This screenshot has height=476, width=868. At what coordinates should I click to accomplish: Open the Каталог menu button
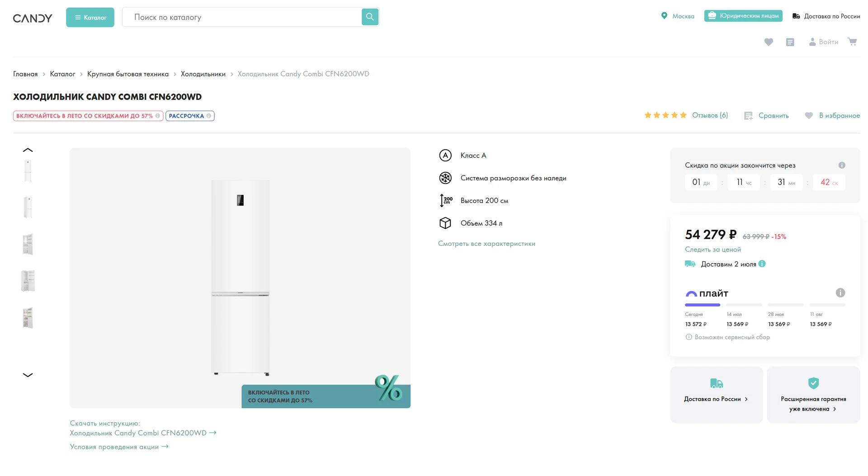click(x=90, y=17)
